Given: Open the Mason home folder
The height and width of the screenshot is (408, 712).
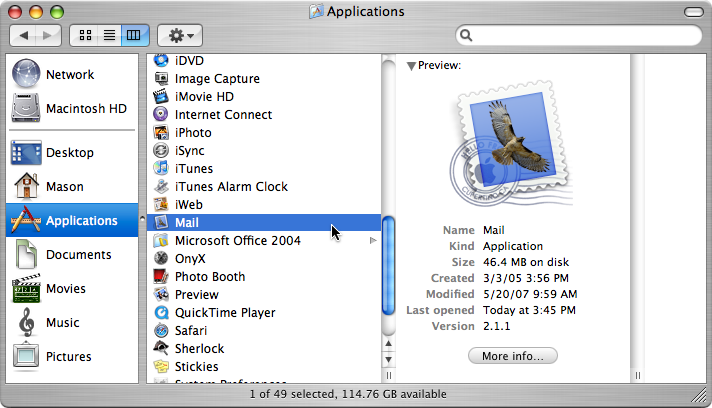Looking at the screenshot, I should pyautogui.click(x=72, y=187).
